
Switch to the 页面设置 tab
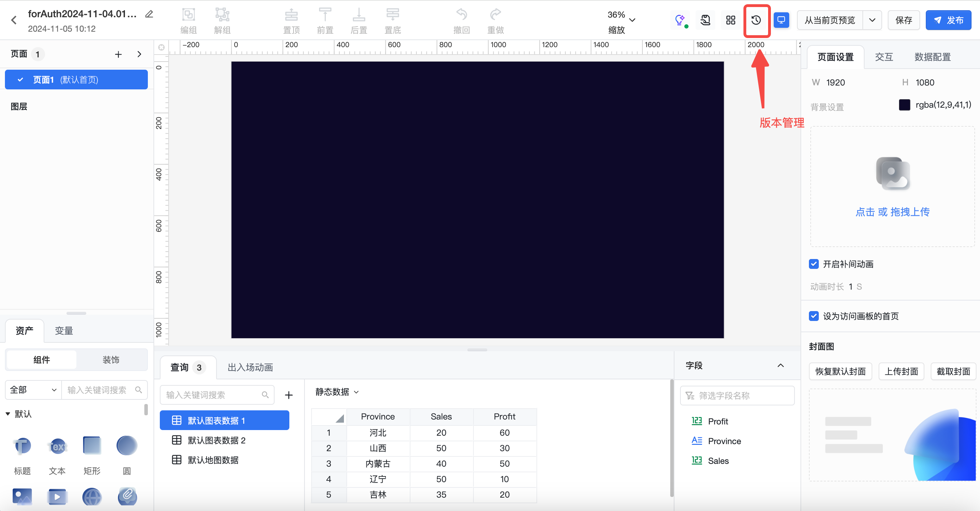coord(835,57)
